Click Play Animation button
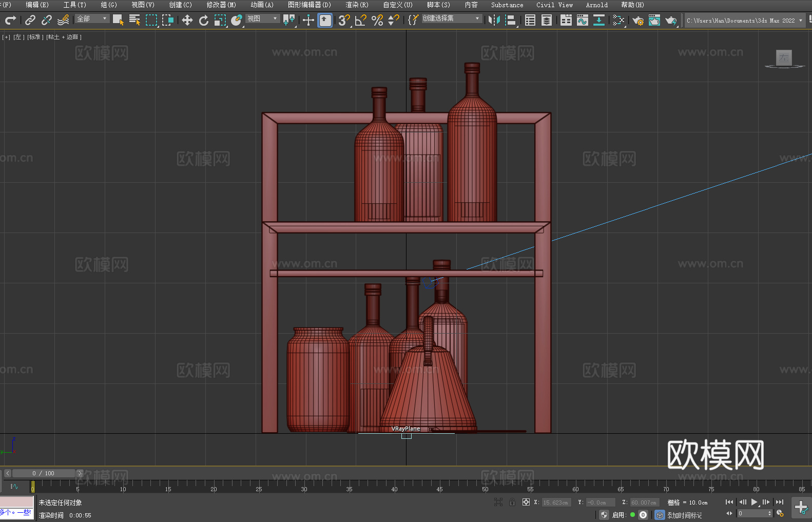The image size is (812, 522). tap(755, 502)
